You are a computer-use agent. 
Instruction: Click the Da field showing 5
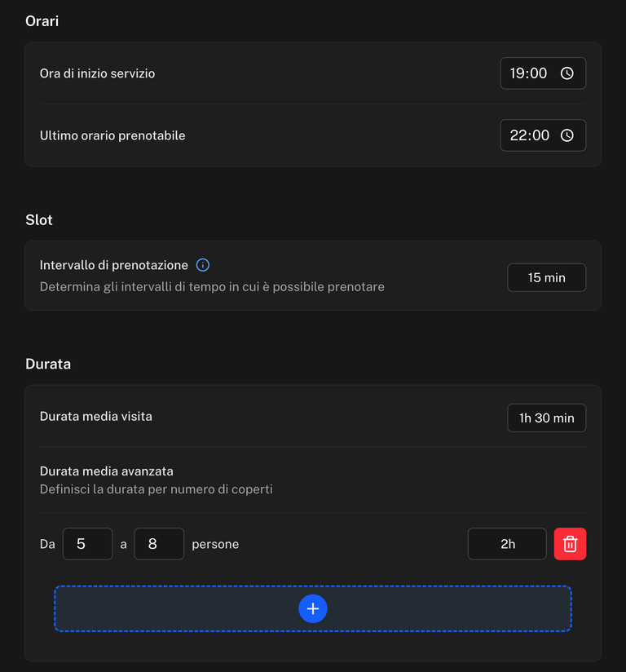87,544
